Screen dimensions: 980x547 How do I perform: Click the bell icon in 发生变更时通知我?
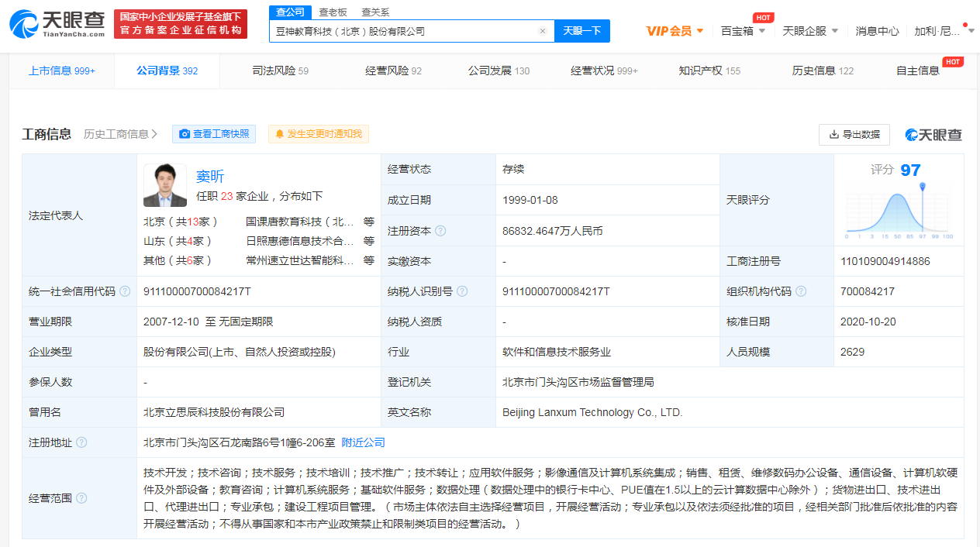click(x=279, y=134)
